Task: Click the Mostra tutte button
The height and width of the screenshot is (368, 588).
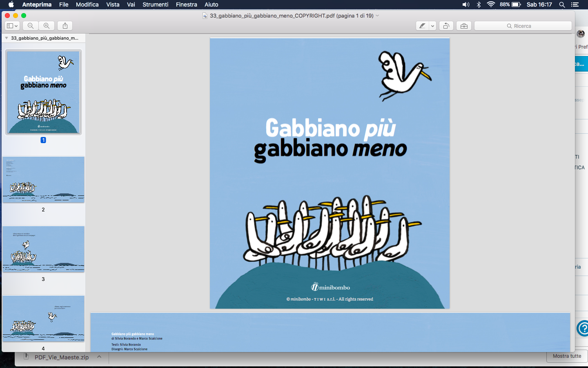Action: tap(567, 356)
